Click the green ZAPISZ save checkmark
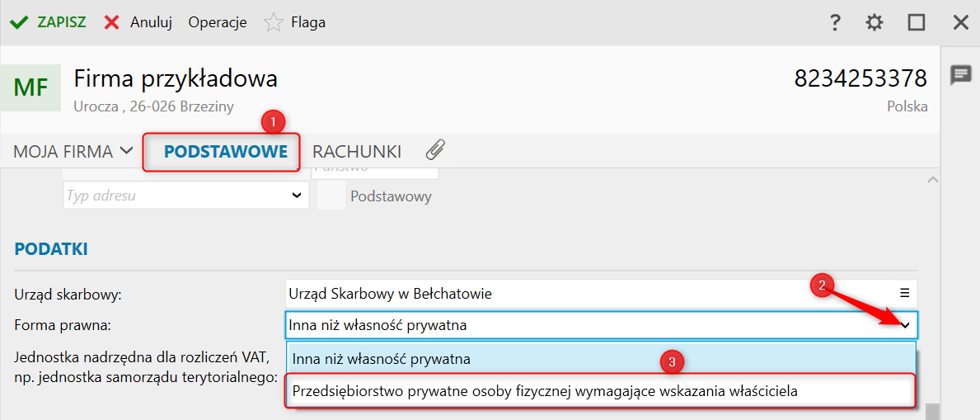The width and height of the screenshot is (980, 420). click(19, 22)
